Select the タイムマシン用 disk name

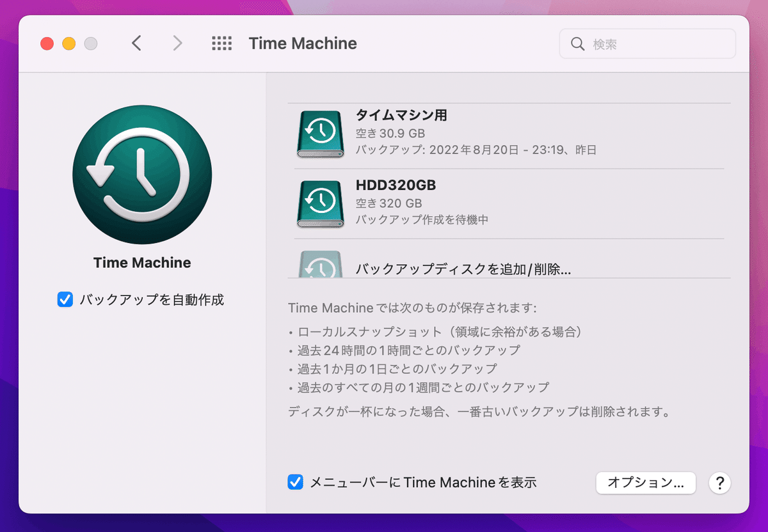coord(401,116)
